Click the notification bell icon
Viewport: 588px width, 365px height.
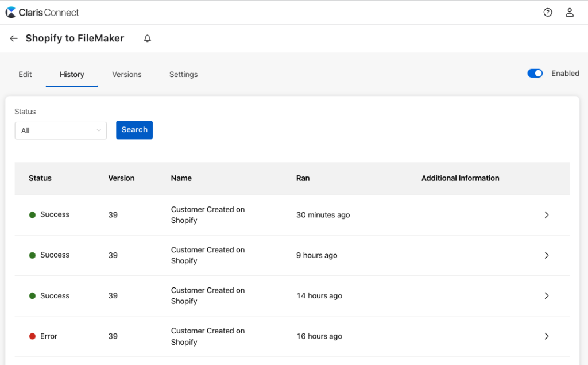coord(148,39)
